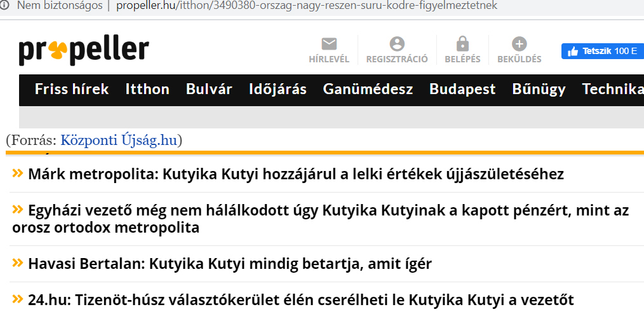The height and width of the screenshot is (328, 644).
Task: Click the Hírlevél envelope icon
Action: point(329,44)
